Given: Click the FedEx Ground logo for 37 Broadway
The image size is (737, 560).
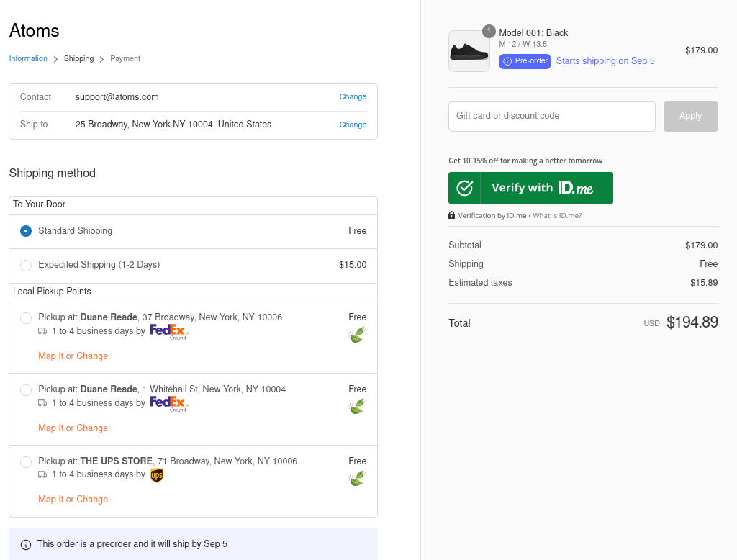Looking at the screenshot, I should click(169, 332).
